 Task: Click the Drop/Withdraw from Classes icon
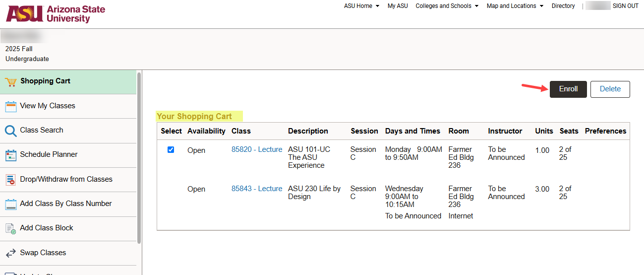point(11,180)
